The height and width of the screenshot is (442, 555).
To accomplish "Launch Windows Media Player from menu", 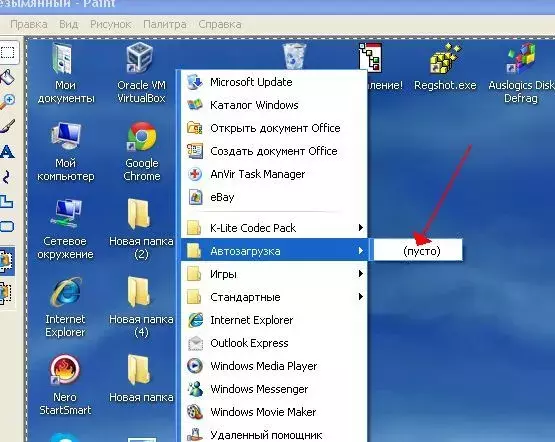I will tap(274, 366).
